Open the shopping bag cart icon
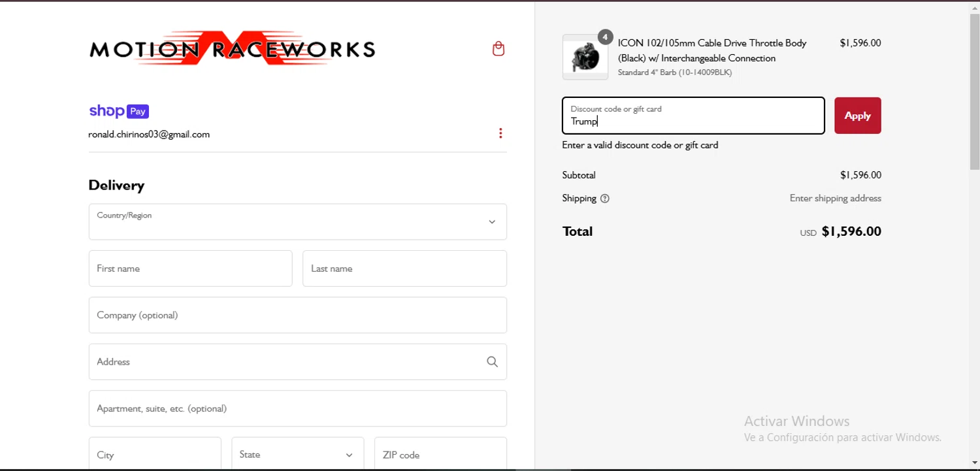This screenshot has width=980, height=471. point(498,49)
